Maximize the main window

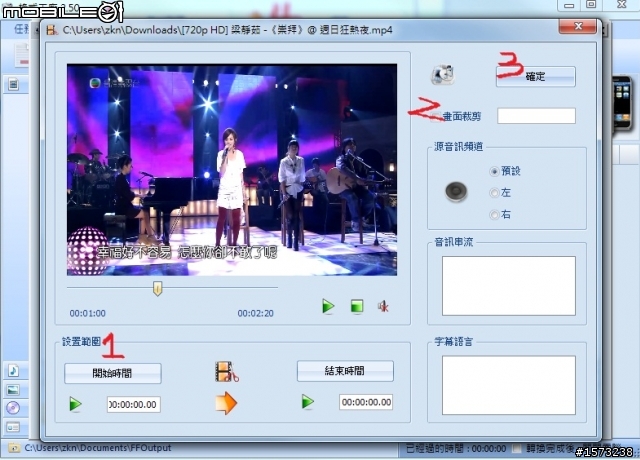click(x=591, y=4)
